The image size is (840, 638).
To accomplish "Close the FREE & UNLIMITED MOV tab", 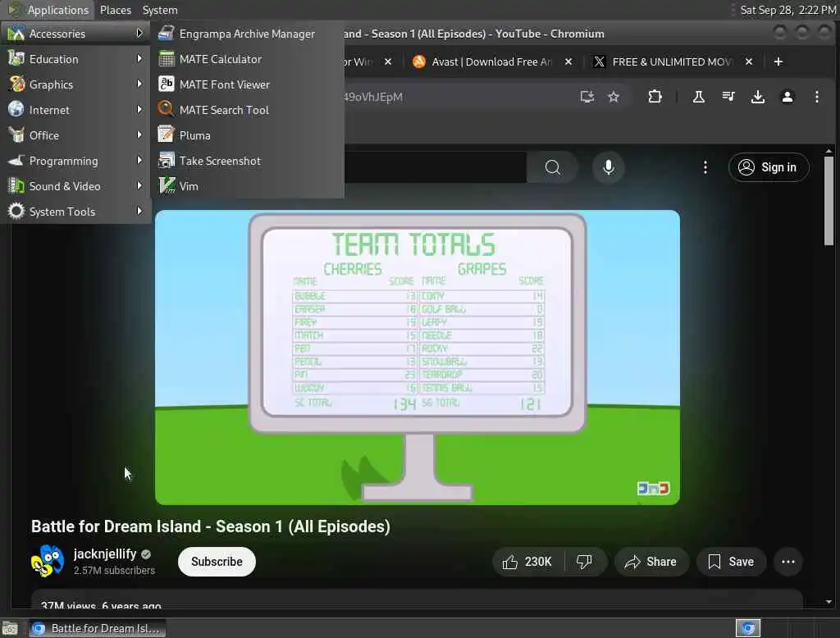I will pyautogui.click(x=749, y=62).
